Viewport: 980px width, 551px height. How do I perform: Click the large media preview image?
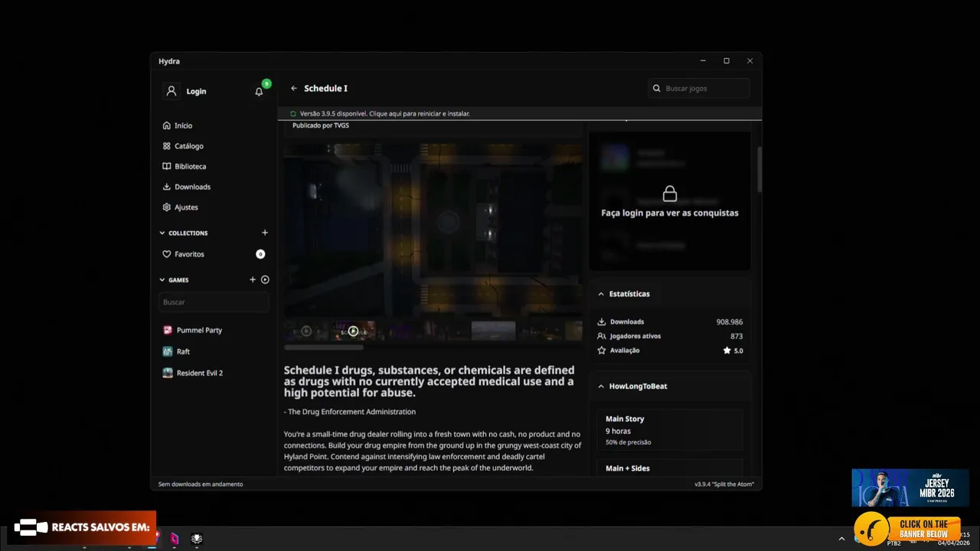433,230
